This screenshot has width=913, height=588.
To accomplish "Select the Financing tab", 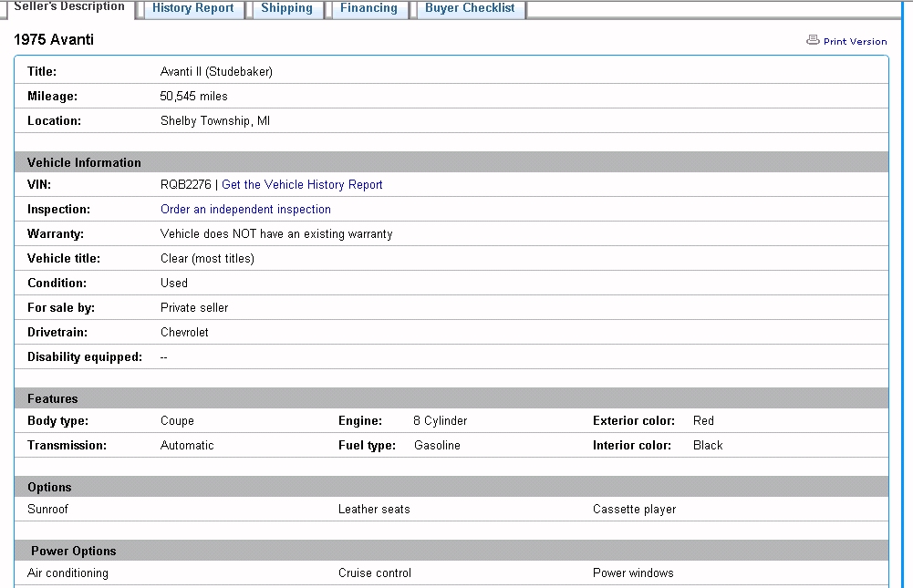I will pos(368,8).
